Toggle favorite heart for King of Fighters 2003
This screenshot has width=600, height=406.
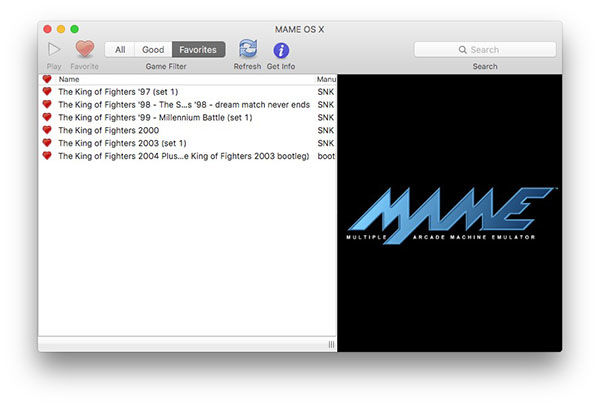(46, 143)
